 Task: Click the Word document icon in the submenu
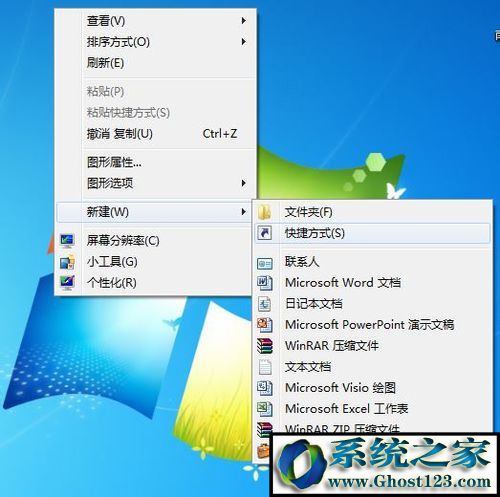click(265, 283)
